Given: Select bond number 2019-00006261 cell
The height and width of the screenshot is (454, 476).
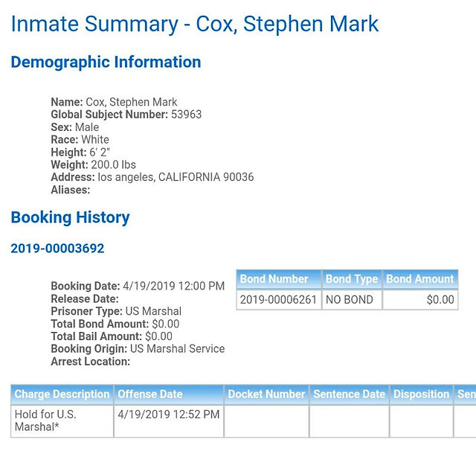Looking at the screenshot, I should click(x=279, y=300).
